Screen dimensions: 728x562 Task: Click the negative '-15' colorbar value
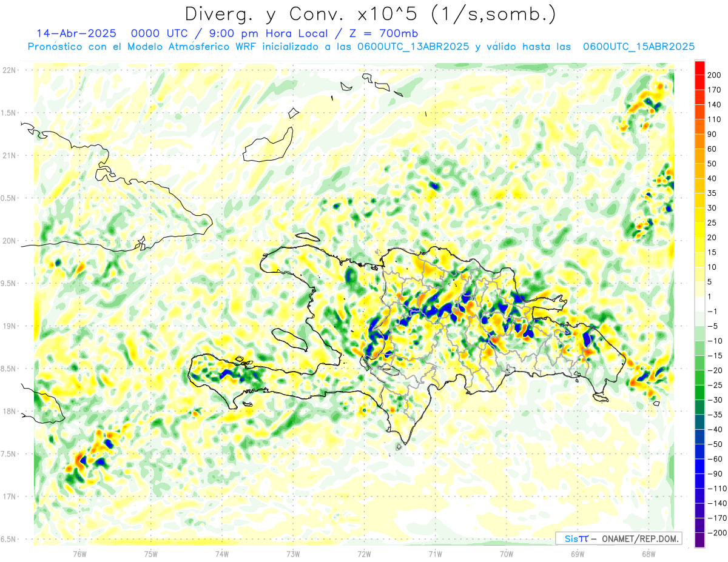pyautogui.click(x=715, y=355)
